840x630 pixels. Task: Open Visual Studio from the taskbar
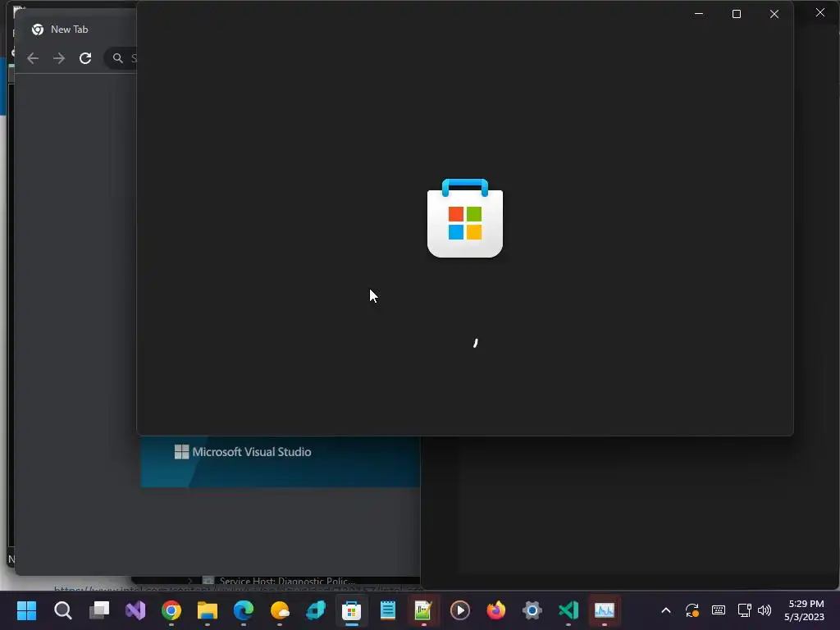click(x=135, y=610)
